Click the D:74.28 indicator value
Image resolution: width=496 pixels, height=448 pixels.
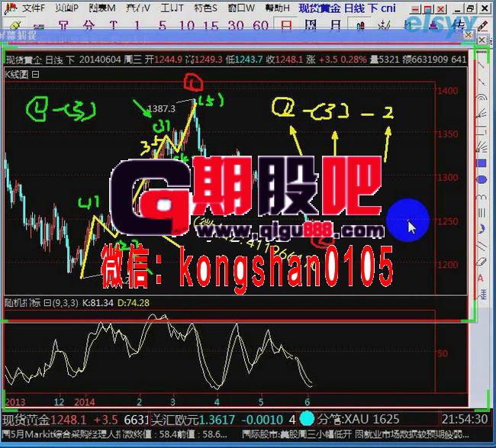[x=134, y=303]
